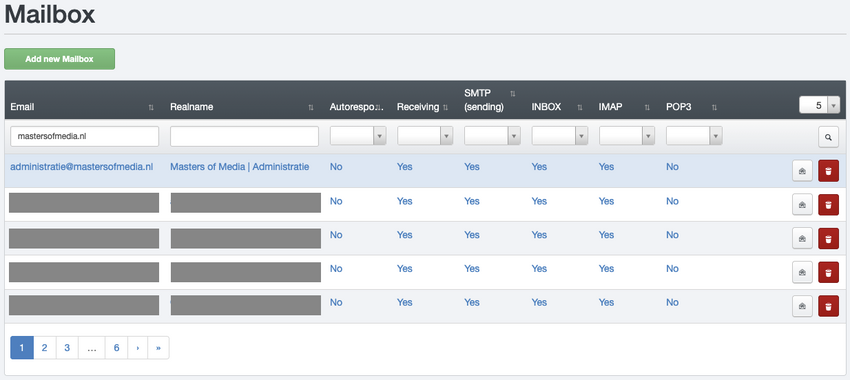Screen dimensions: 850x380
Task: Jump to last page with double arrow
Action: (x=158, y=347)
